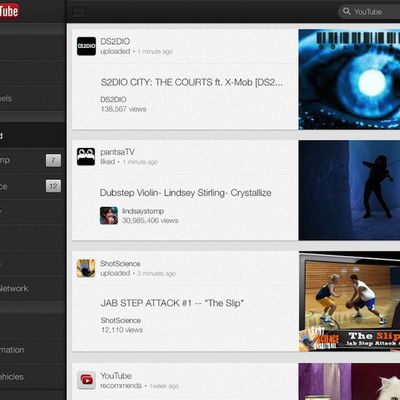The height and width of the screenshot is (400, 400).
Task: Select the sidebar item ending in 'els'
Action: pyautogui.click(x=32, y=99)
